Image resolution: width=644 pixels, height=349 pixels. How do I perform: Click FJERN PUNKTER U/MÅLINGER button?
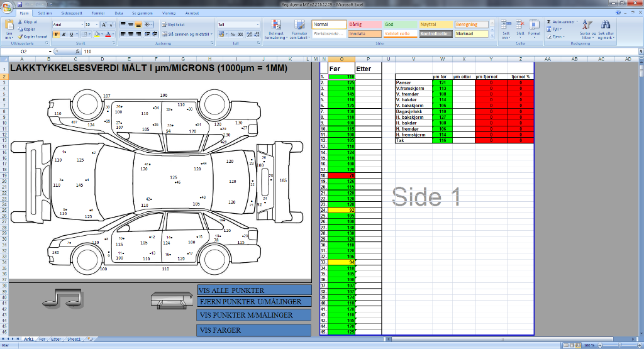[x=254, y=302]
